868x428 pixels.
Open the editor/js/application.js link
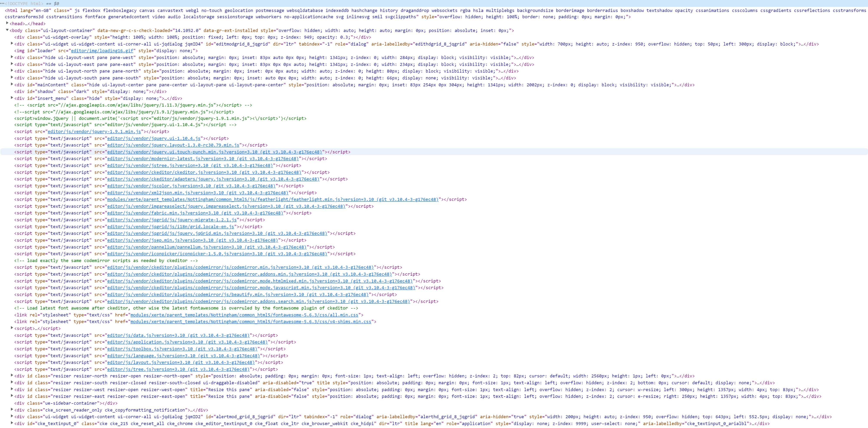(x=187, y=342)
